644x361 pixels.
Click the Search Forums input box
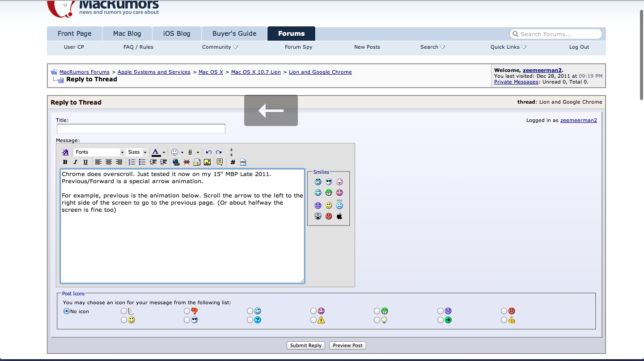point(556,34)
